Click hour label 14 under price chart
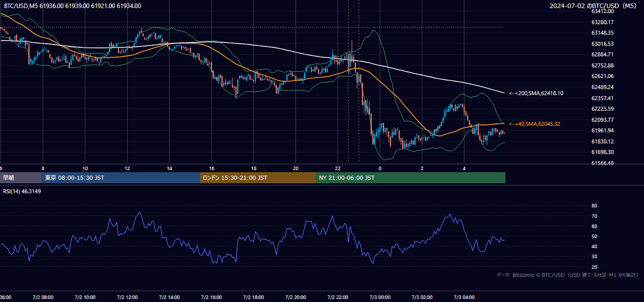Viewport: 644px width, 302px height. (169, 168)
